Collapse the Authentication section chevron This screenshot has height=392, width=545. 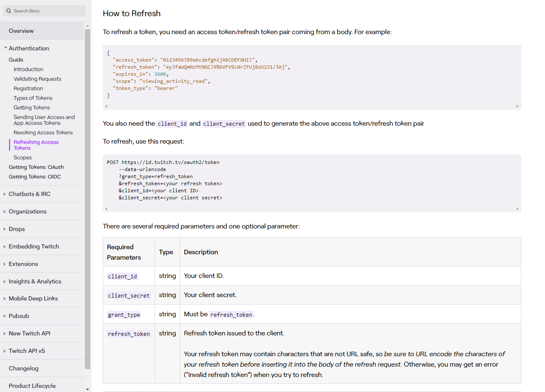coord(5,48)
